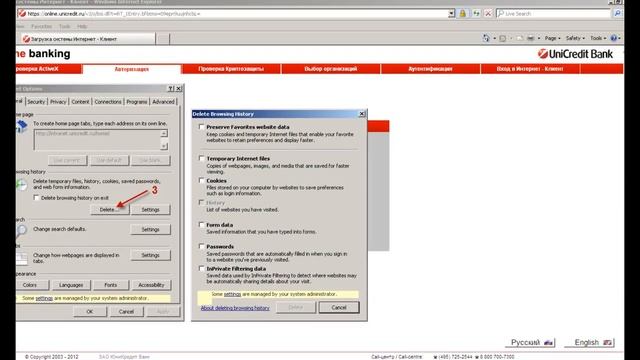This screenshot has width=640, height=360.
Task: Click the Languages button
Action: [71, 285]
